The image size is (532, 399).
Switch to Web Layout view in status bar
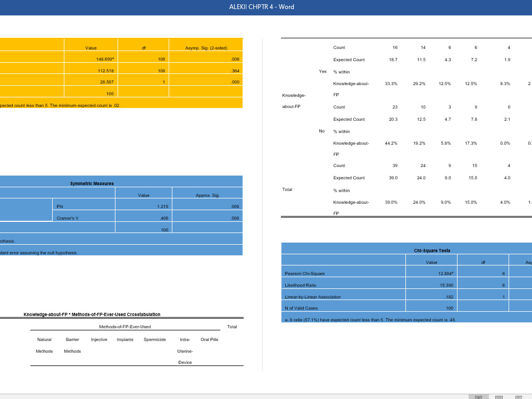tap(519, 397)
